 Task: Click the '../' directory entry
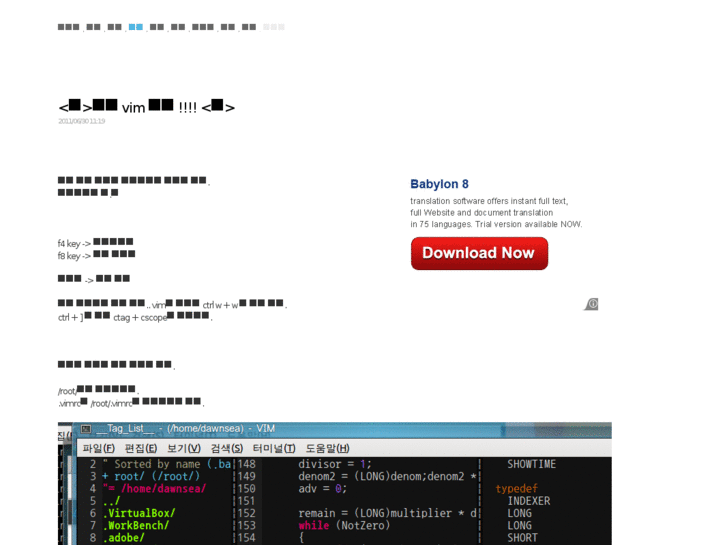[x=111, y=501]
